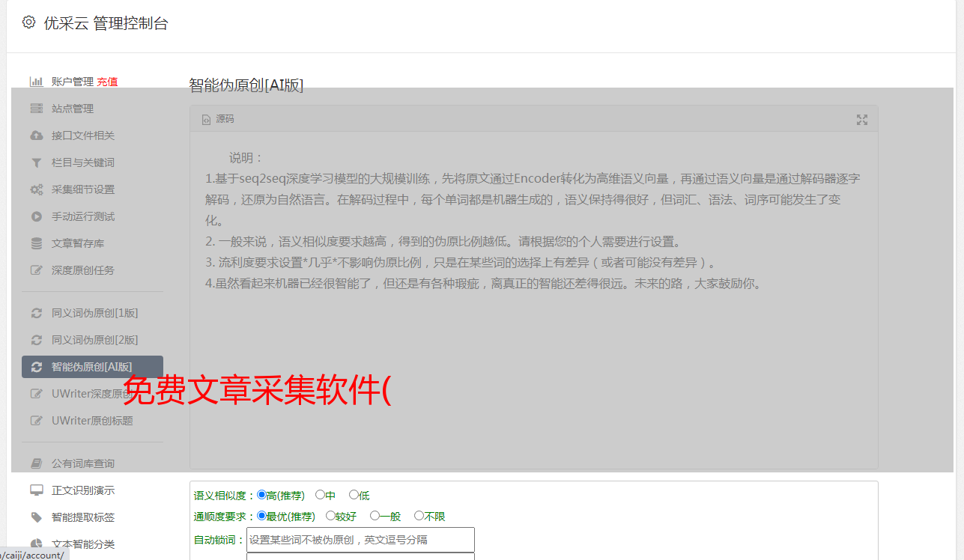Go to UWriter原创标题 page

pyautogui.click(x=92, y=421)
